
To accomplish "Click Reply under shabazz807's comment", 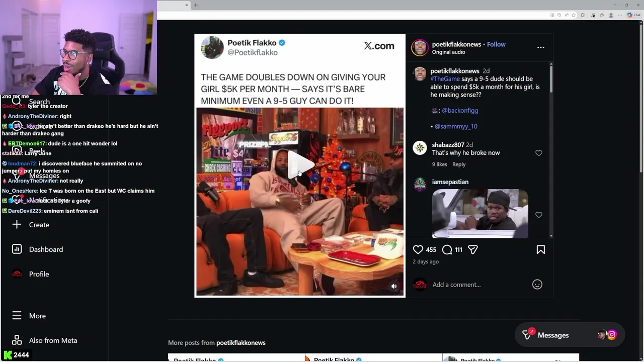I will [x=459, y=164].
